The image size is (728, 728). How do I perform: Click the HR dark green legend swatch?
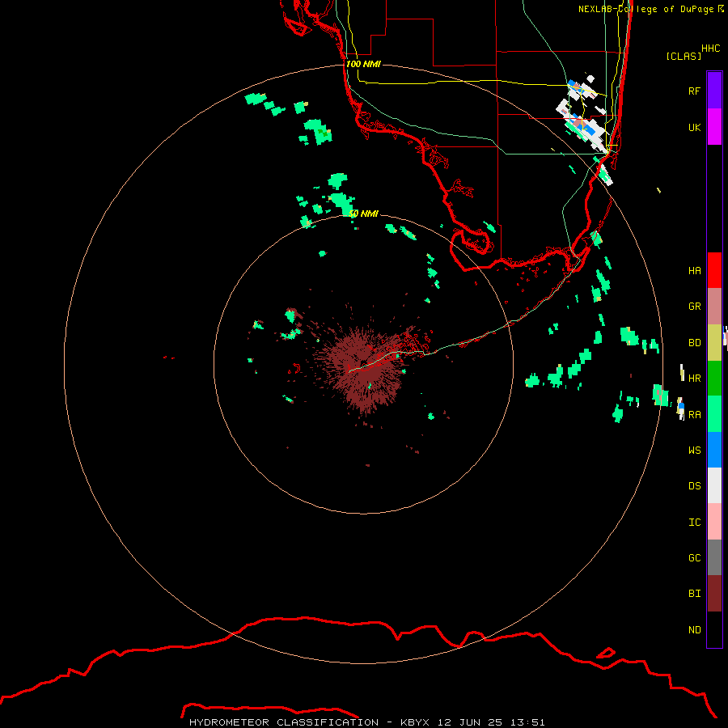(714, 379)
